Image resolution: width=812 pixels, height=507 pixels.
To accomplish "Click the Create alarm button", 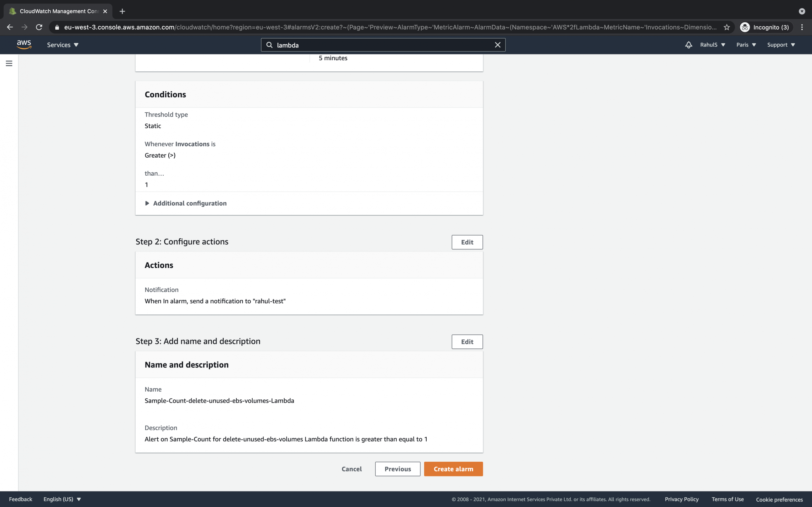I will [x=453, y=469].
